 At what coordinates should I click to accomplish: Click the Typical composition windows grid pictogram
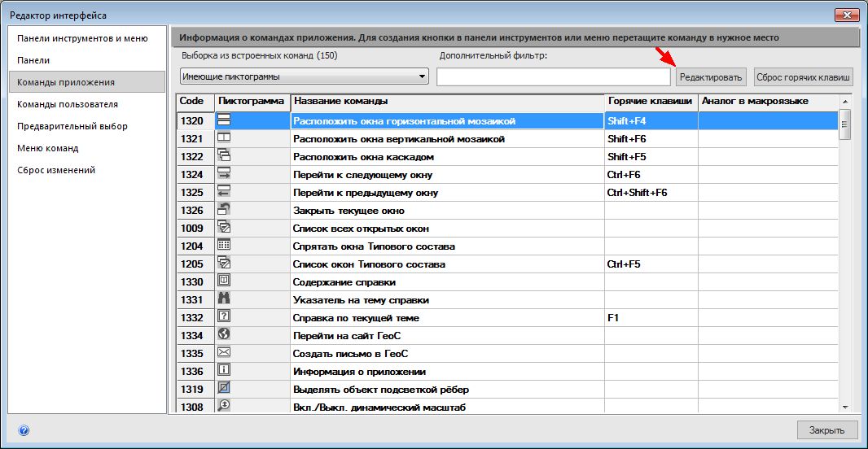[224, 245]
